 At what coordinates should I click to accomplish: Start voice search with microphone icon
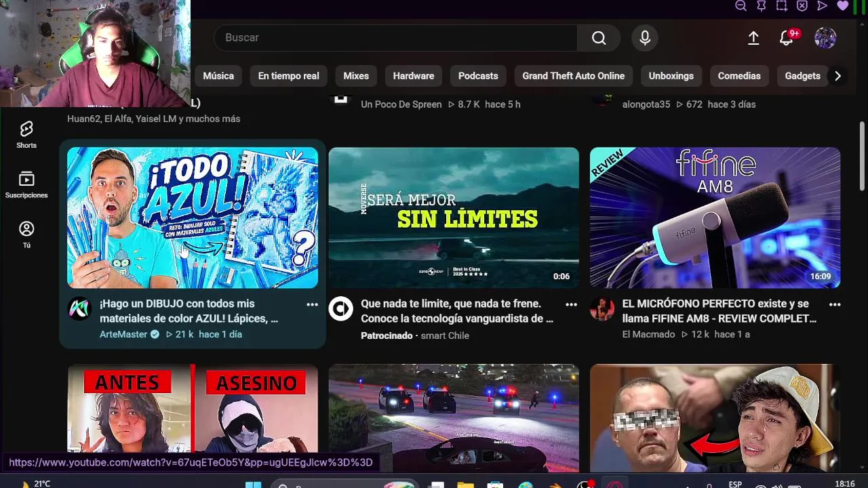[645, 38]
